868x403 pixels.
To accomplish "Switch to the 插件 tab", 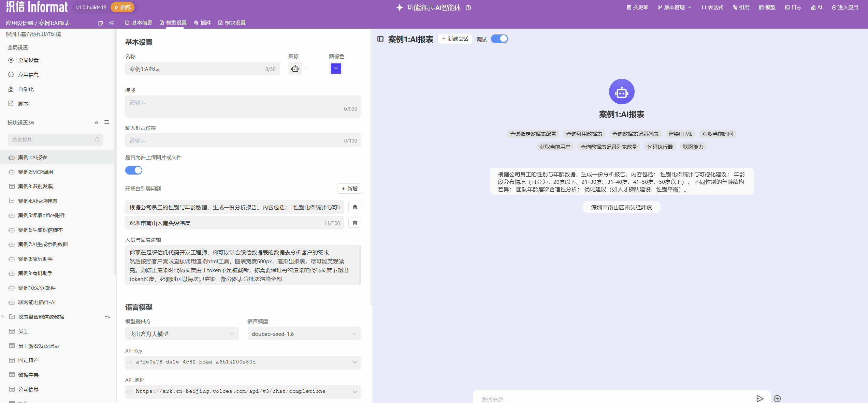I will 203,23.
